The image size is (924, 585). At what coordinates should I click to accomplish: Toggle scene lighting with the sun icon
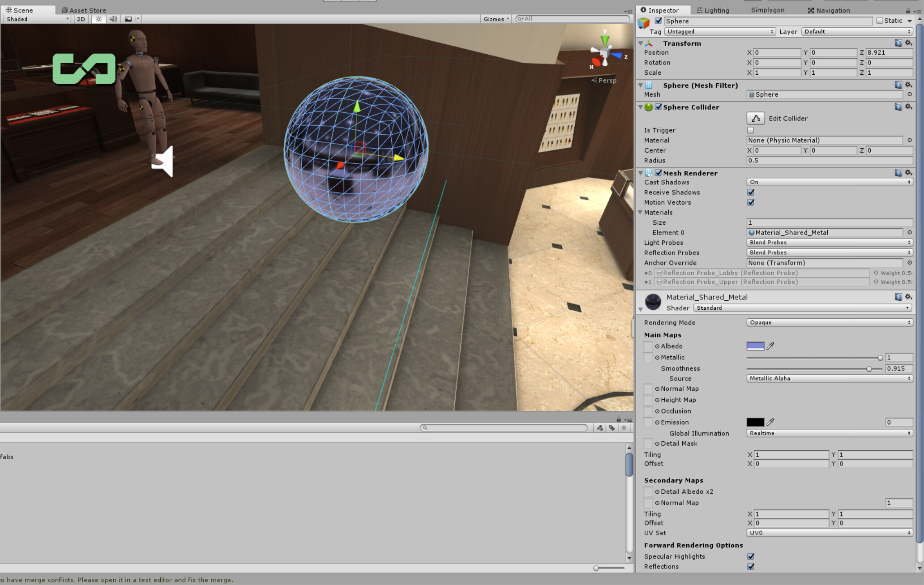(98, 19)
